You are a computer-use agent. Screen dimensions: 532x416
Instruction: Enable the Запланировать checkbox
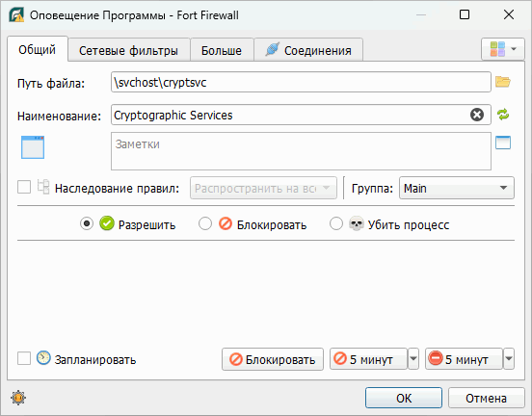point(24,358)
